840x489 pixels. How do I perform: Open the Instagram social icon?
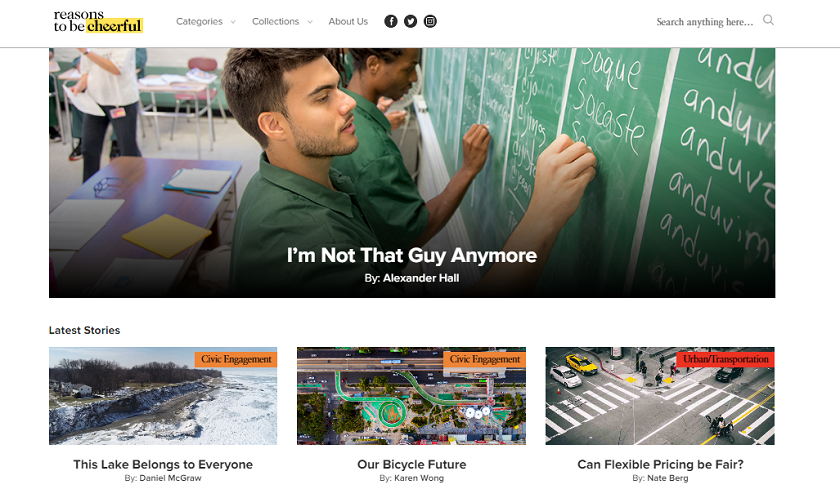click(x=430, y=21)
